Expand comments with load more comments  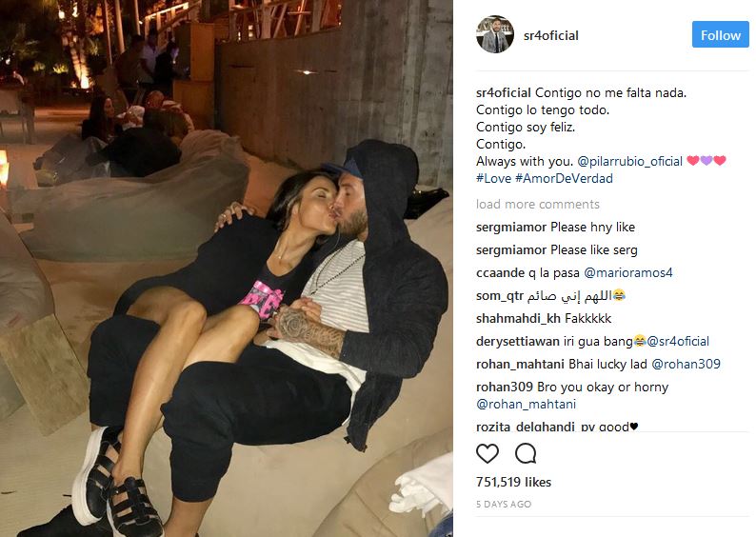click(538, 204)
